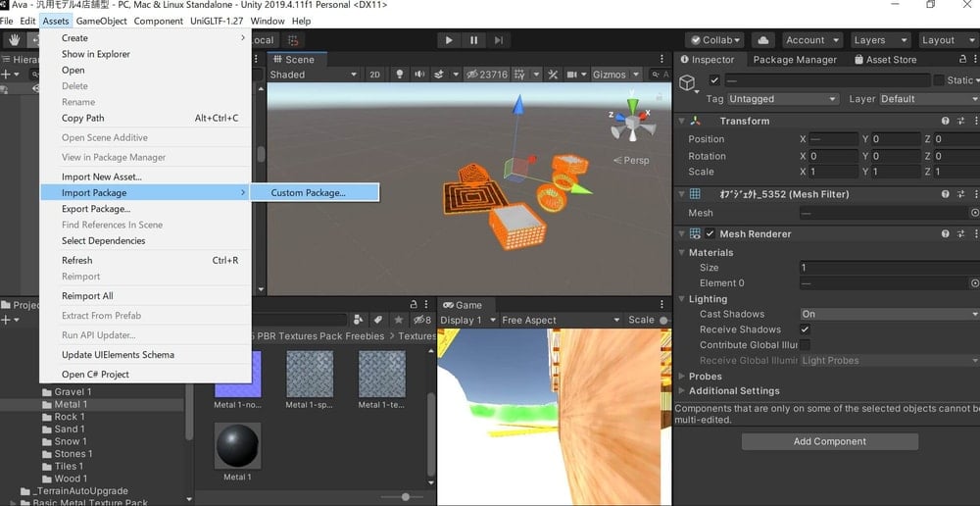Screen dimensions: 980x506
Task: Open Transform help icon
Action: 946,121
